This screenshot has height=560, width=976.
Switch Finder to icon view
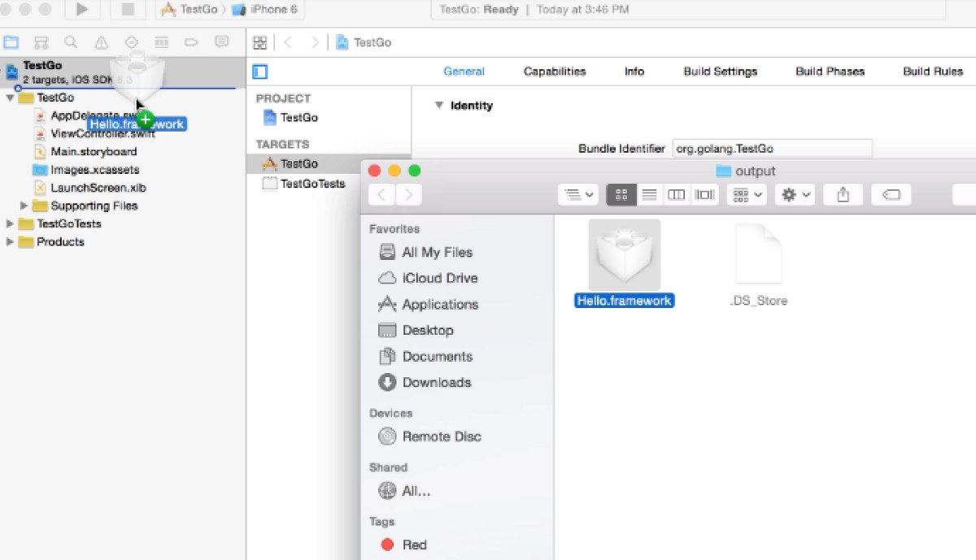click(622, 194)
